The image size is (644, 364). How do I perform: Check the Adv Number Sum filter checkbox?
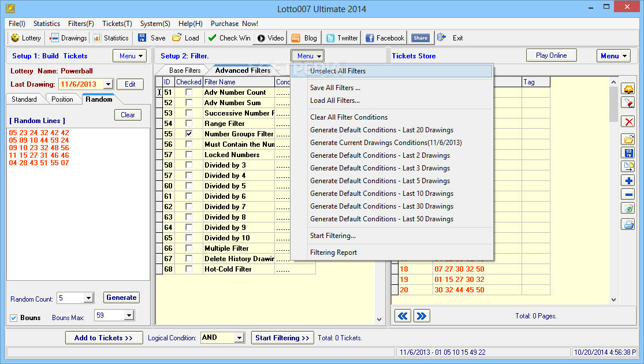(x=189, y=103)
